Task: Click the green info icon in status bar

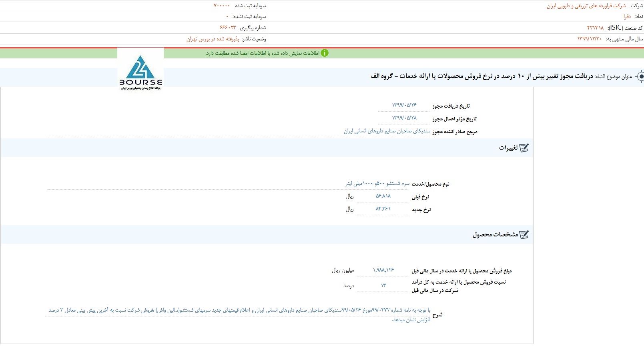Action: pyautogui.click(x=325, y=53)
